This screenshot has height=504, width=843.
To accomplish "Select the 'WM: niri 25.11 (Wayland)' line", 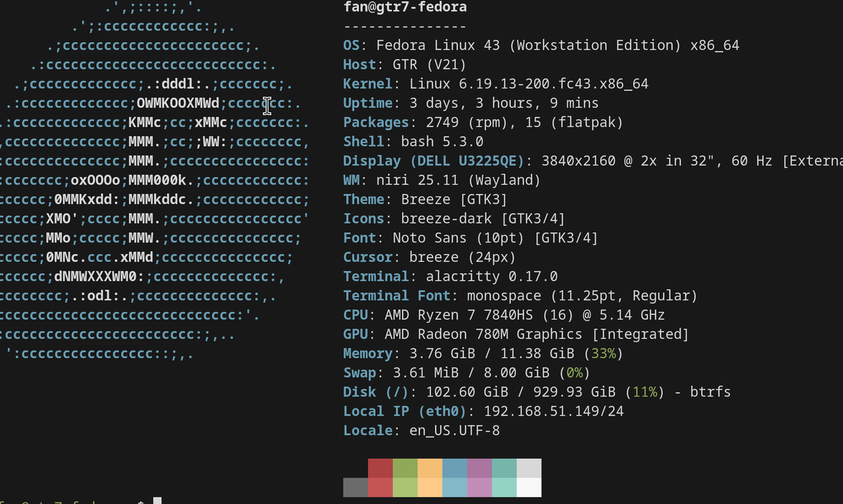I will coord(442,180).
